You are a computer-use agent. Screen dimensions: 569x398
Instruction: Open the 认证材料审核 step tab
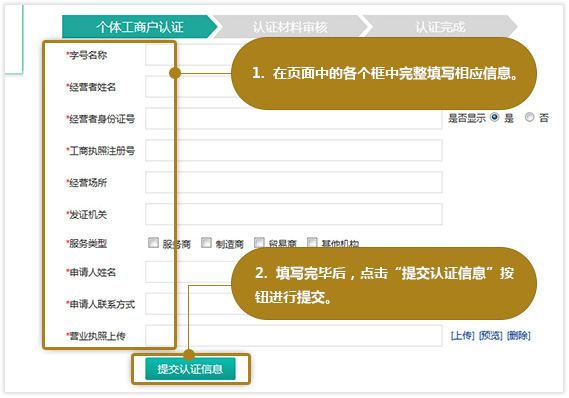tap(290, 26)
